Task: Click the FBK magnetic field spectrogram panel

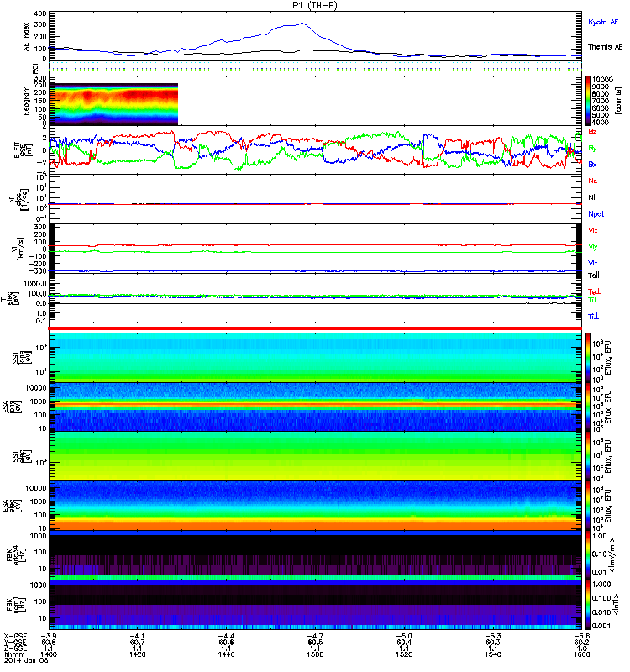Action: point(316,605)
